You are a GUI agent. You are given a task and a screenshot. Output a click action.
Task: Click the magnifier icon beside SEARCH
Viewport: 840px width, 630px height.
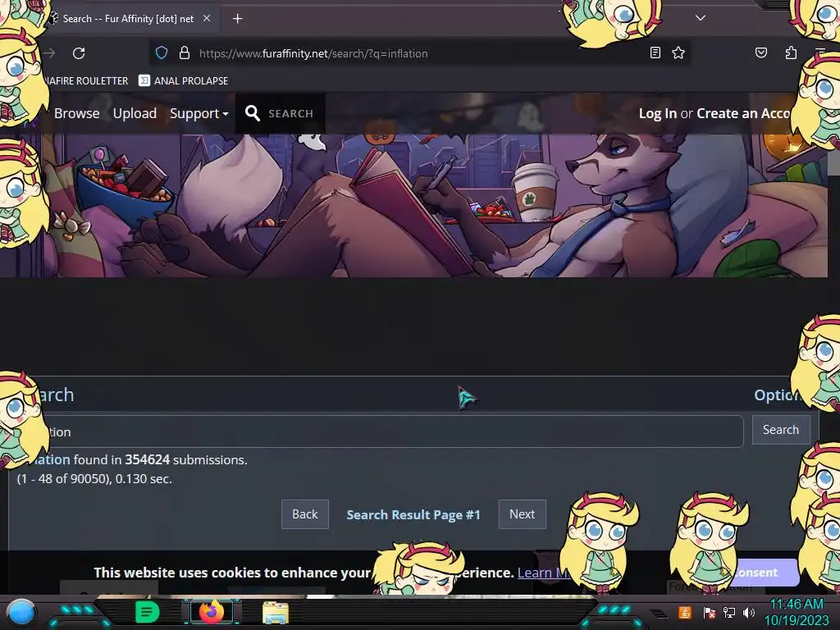click(x=253, y=113)
